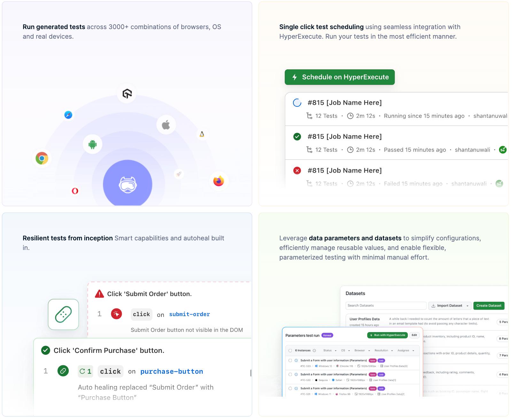Image resolution: width=512 pixels, height=420 pixels.
Task: Open the OS filter dropdown
Action: (345, 350)
